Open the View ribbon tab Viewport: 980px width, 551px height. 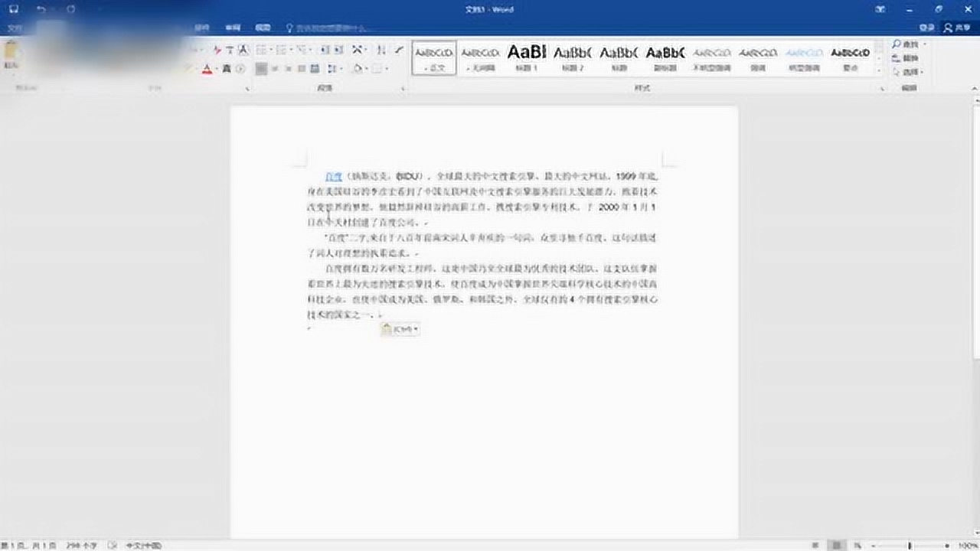pyautogui.click(x=263, y=28)
